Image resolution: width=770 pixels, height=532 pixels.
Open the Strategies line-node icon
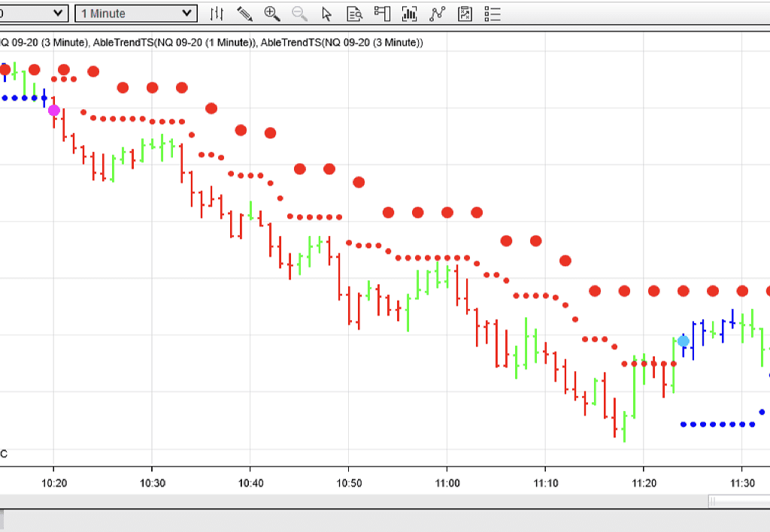(x=437, y=14)
